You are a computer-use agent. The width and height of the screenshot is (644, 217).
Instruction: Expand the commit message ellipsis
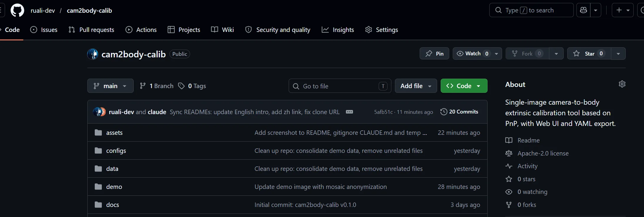pos(349,112)
